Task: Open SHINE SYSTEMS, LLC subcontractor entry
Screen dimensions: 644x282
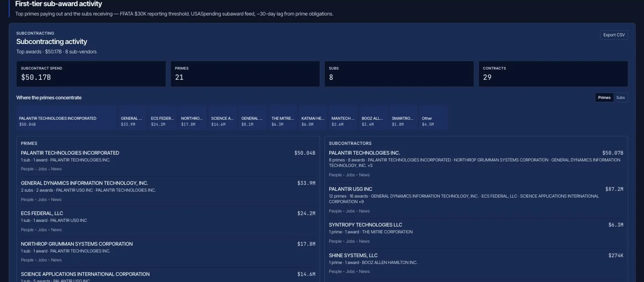Action: 353,256
